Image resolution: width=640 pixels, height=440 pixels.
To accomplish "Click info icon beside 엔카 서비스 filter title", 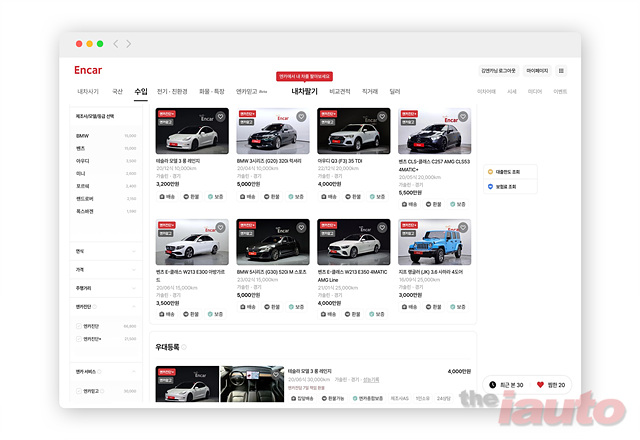I will tap(99, 371).
